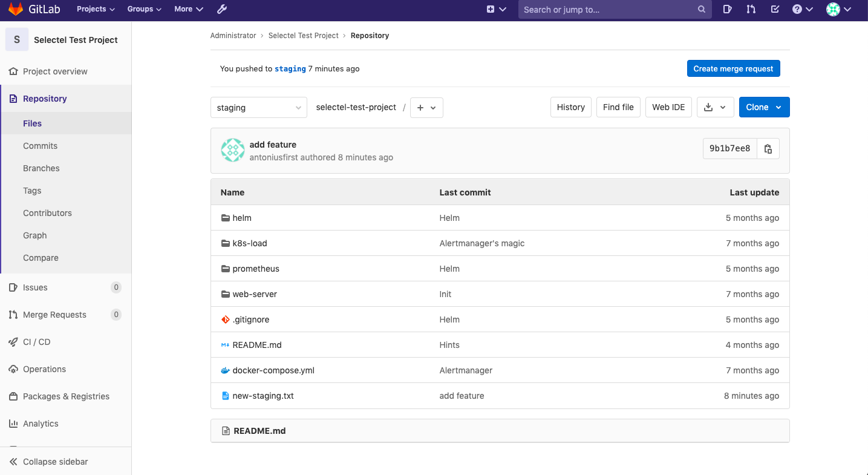Screen dimensions: 868x475
Task: Collapse the sidebar
Action: click(x=65, y=462)
